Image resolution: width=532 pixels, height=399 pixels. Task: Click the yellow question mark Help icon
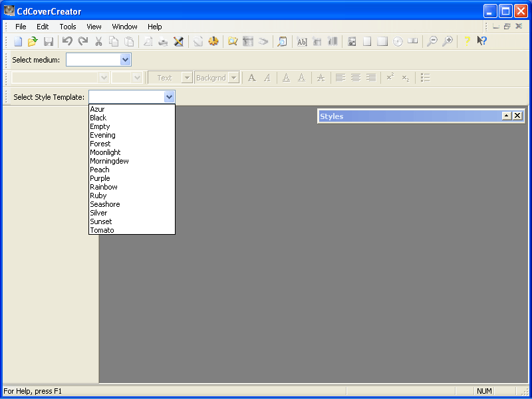click(x=467, y=41)
